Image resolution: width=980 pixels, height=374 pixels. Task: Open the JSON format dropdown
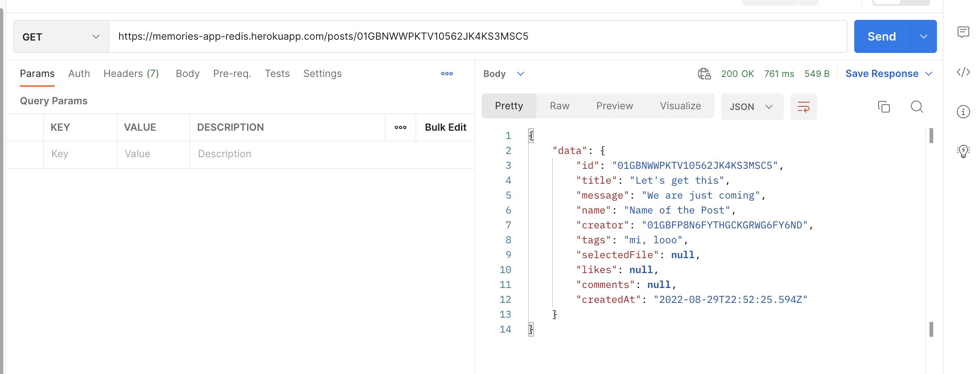[752, 107]
